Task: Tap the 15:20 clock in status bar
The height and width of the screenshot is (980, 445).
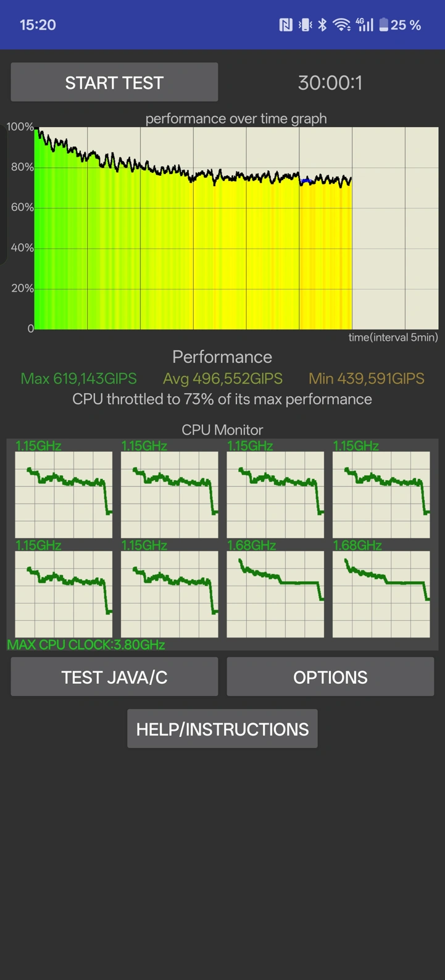Action: pos(38,25)
